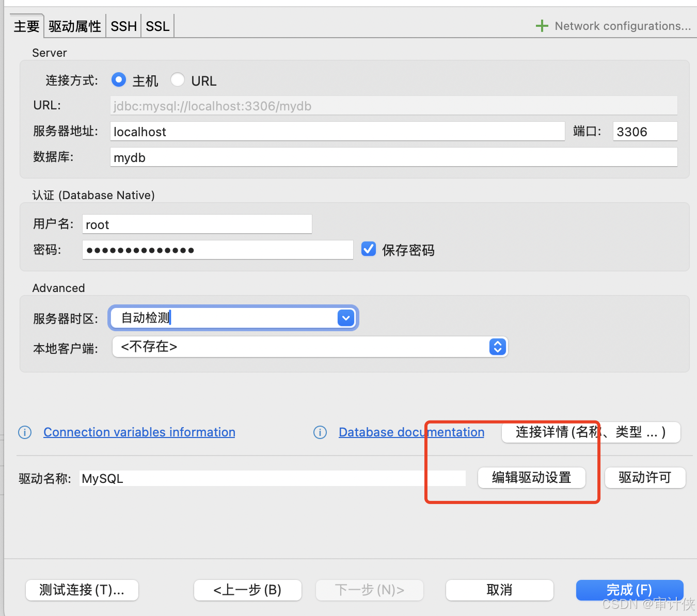The width and height of the screenshot is (697, 616).
Task: Click the 连接详情 button
Action: coord(591,432)
